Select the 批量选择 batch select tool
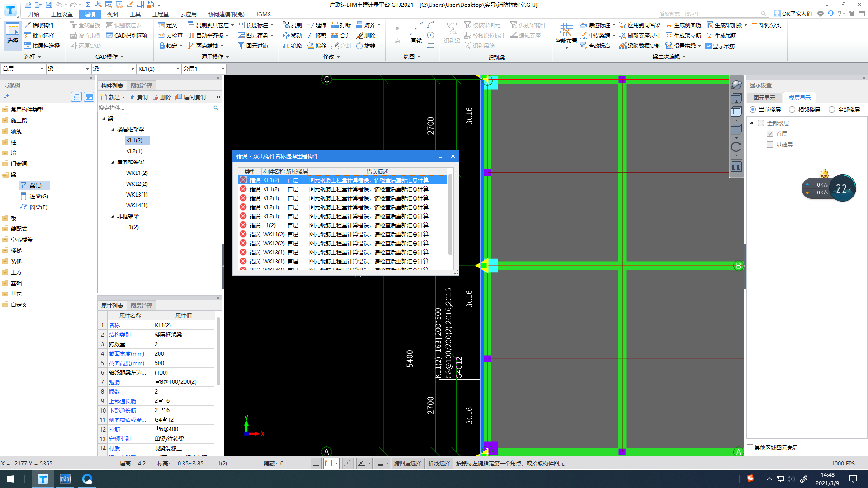 (x=39, y=35)
